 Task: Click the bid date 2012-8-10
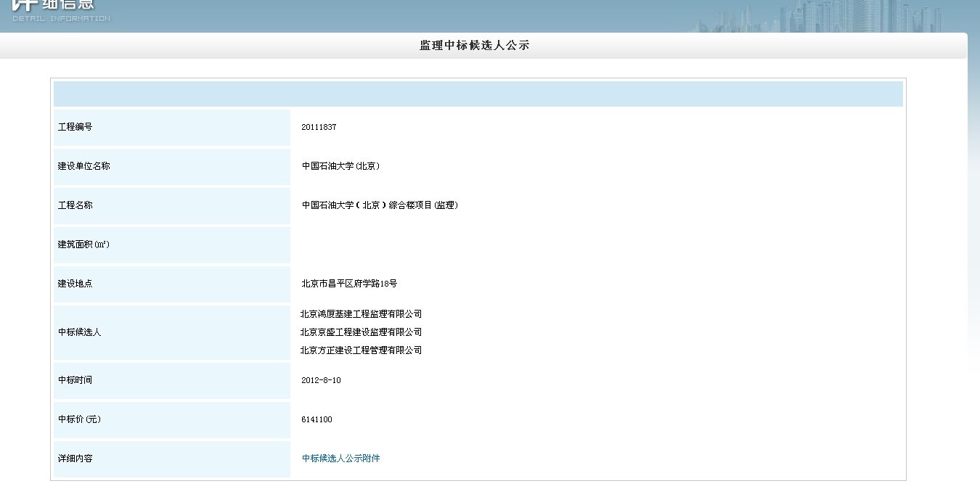tap(321, 380)
